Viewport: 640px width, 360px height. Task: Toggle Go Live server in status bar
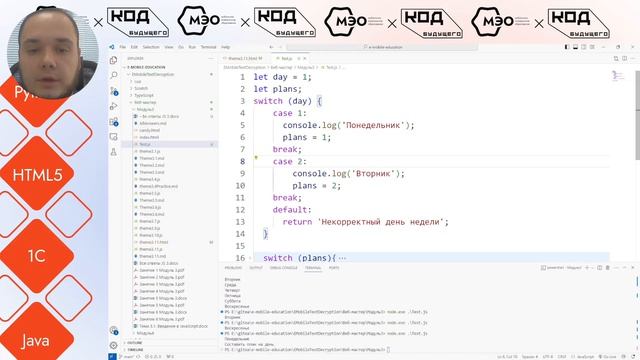tap(607, 357)
